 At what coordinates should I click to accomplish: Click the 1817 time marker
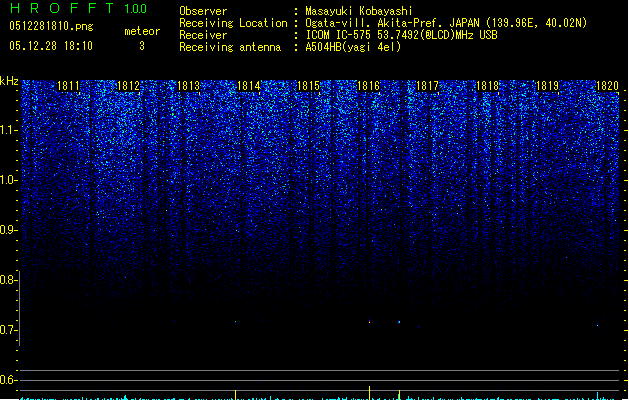(428, 86)
